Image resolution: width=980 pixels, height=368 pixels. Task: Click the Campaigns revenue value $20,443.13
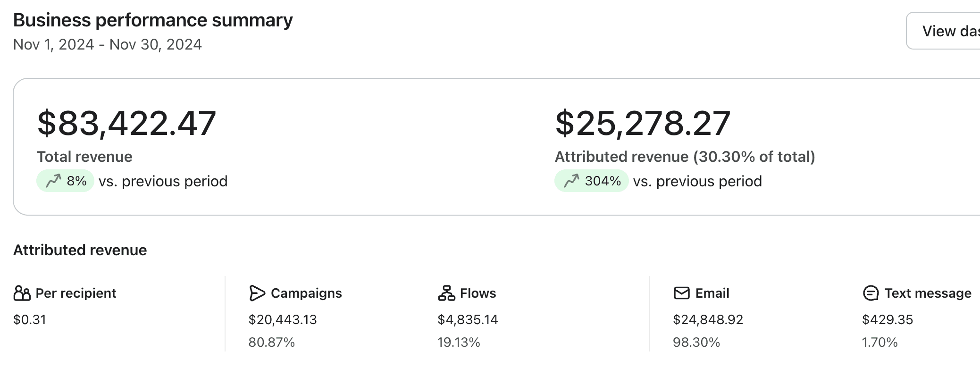283,319
